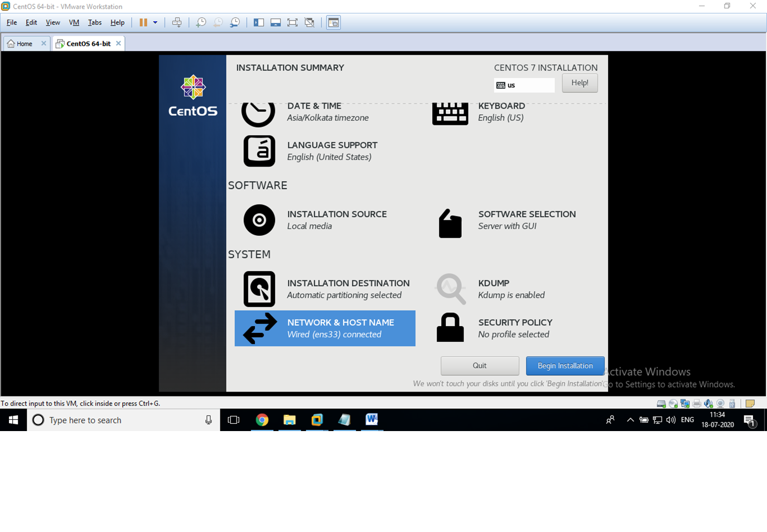This screenshot has width=767, height=532.
Task: Enter full screen mode via toolbar icon
Action: point(292,22)
